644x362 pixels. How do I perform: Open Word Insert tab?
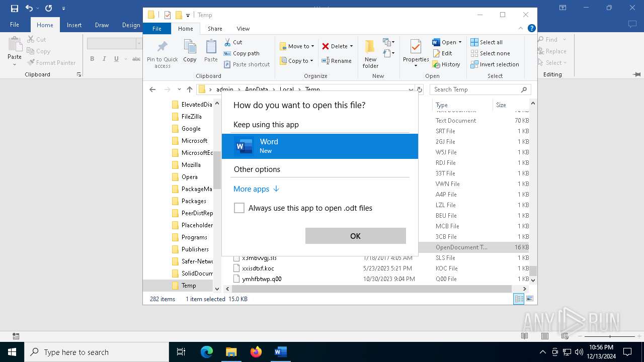(74, 25)
